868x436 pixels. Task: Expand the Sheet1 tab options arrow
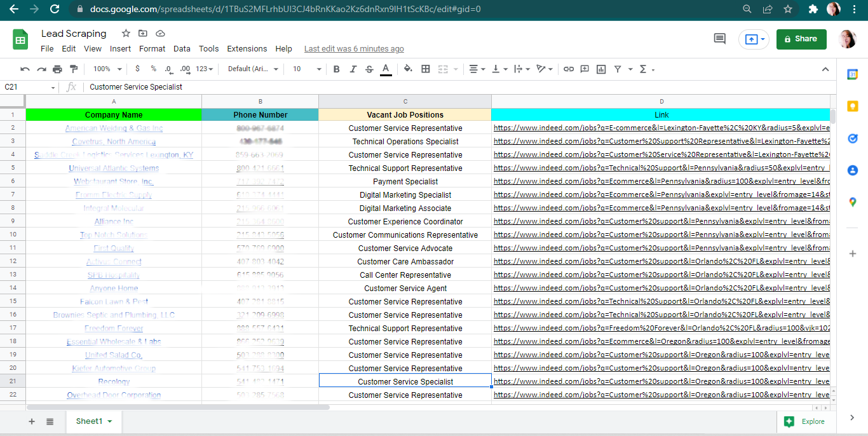click(109, 421)
